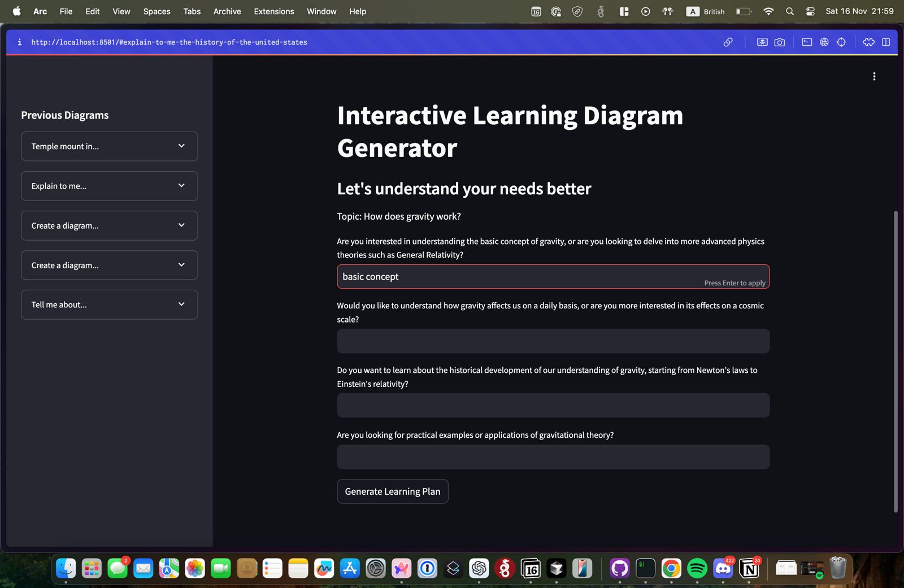Expand the "Temple mount in..." diagram

pyautogui.click(x=110, y=146)
